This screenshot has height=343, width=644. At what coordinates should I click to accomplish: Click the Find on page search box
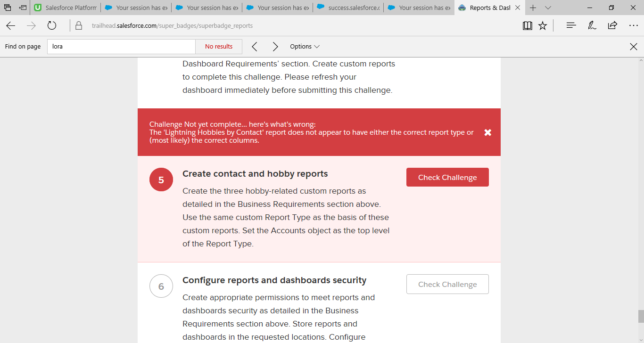(121, 47)
